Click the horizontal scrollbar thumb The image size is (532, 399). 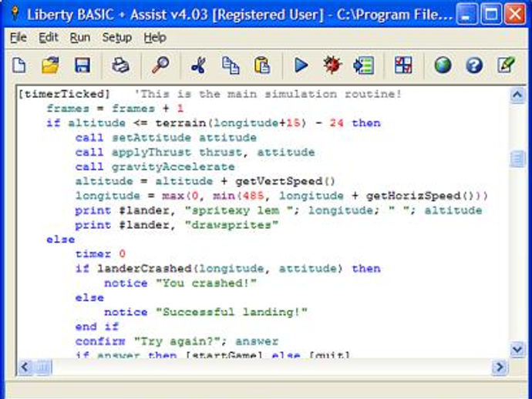(x=42, y=367)
